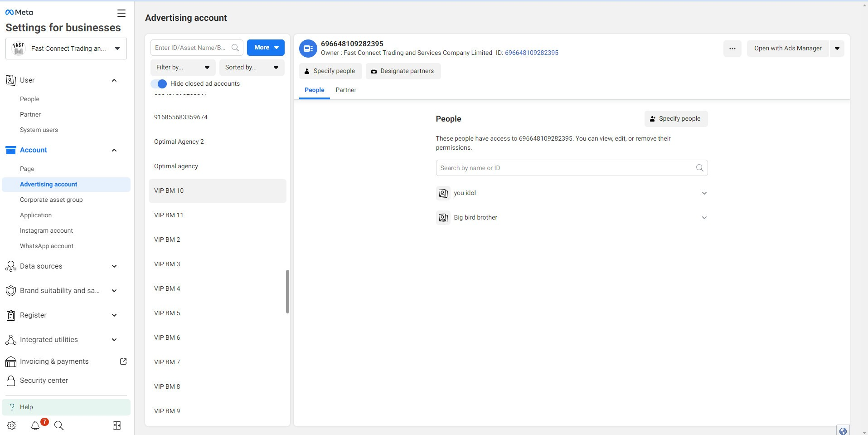Click the sidebar search magnifier icon

59,425
